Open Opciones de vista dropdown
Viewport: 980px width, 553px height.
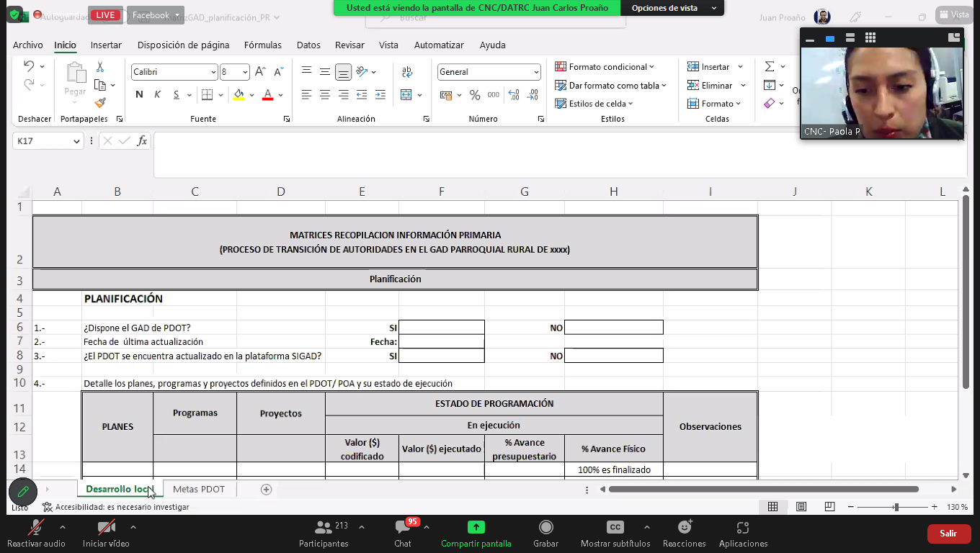(672, 8)
